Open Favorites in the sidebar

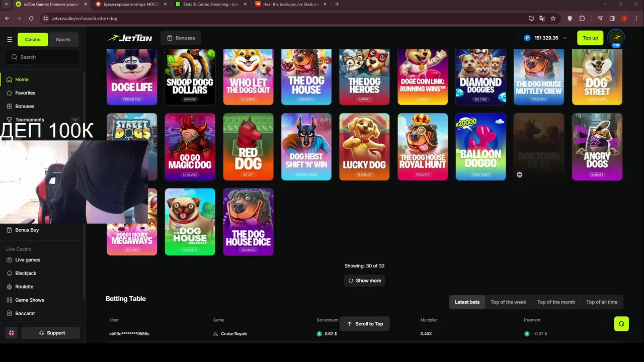click(25, 93)
